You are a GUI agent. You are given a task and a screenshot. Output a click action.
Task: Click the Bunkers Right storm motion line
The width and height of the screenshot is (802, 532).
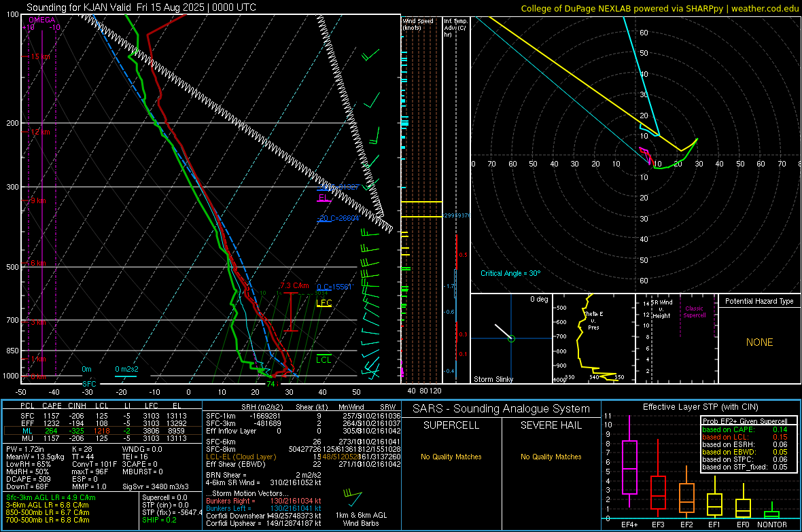(x=264, y=501)
